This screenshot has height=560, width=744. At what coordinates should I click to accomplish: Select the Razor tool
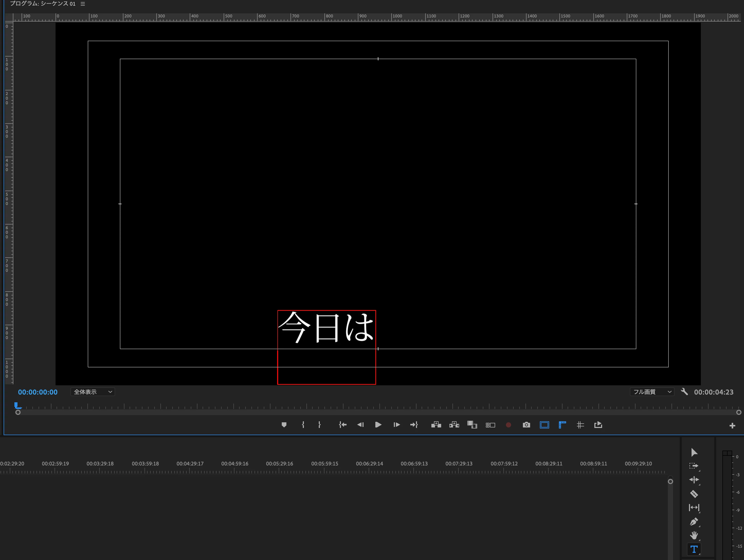coord(694,494)
